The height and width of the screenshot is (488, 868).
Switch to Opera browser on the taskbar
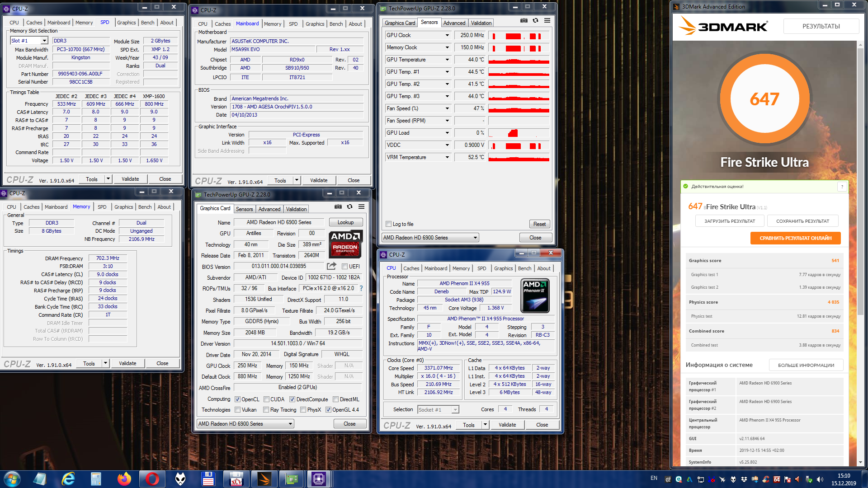click(x=152, y=479)
